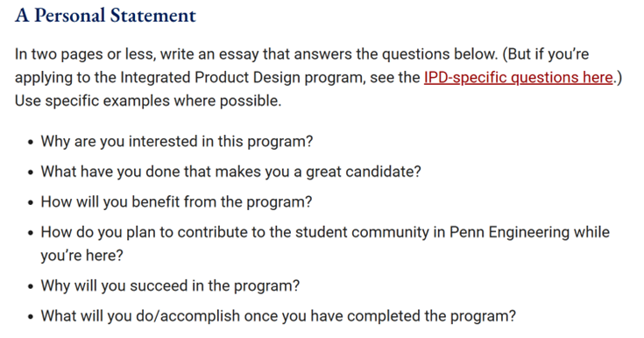
Task: Open the IPD-specific questions here link
Action: point(519,77)
